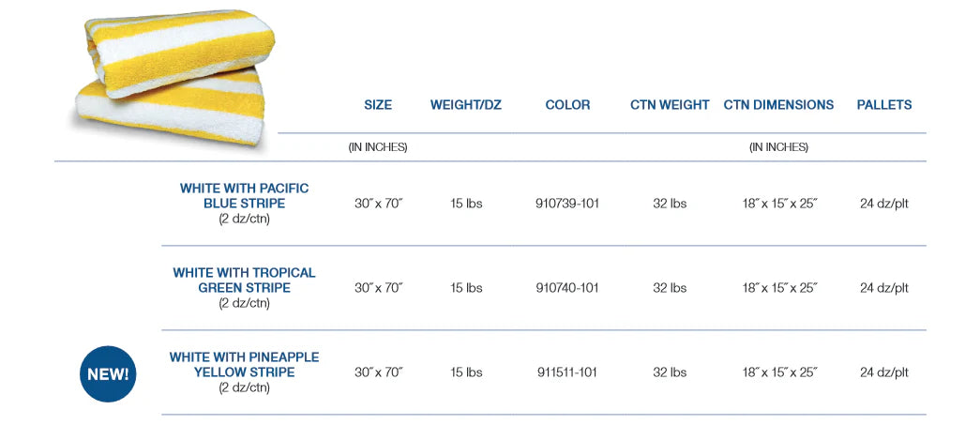Click the PALLETS column header

[x=884, y=105]
